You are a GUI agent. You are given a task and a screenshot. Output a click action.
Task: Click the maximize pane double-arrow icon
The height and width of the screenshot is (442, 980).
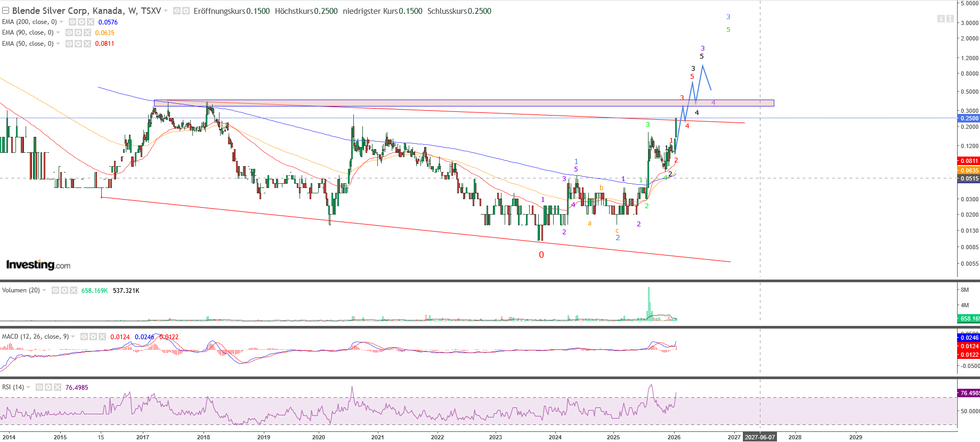[950, 19]
